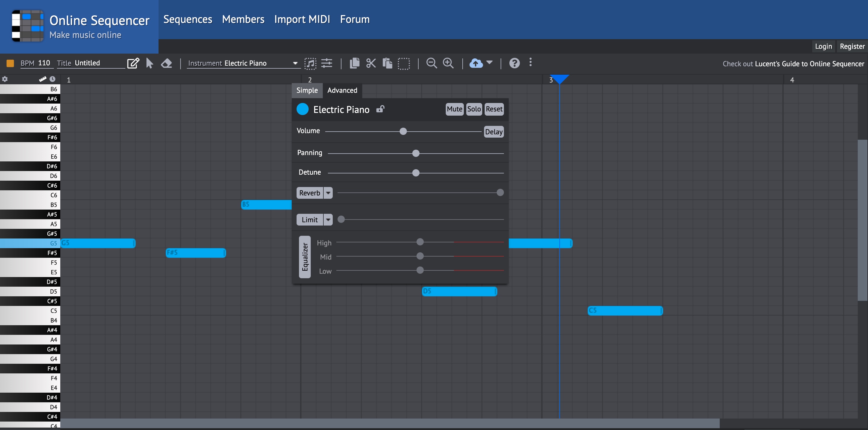This screenshot has width=868, height=430.
Task: Select the eraser tool
Action: pos(166,63)
